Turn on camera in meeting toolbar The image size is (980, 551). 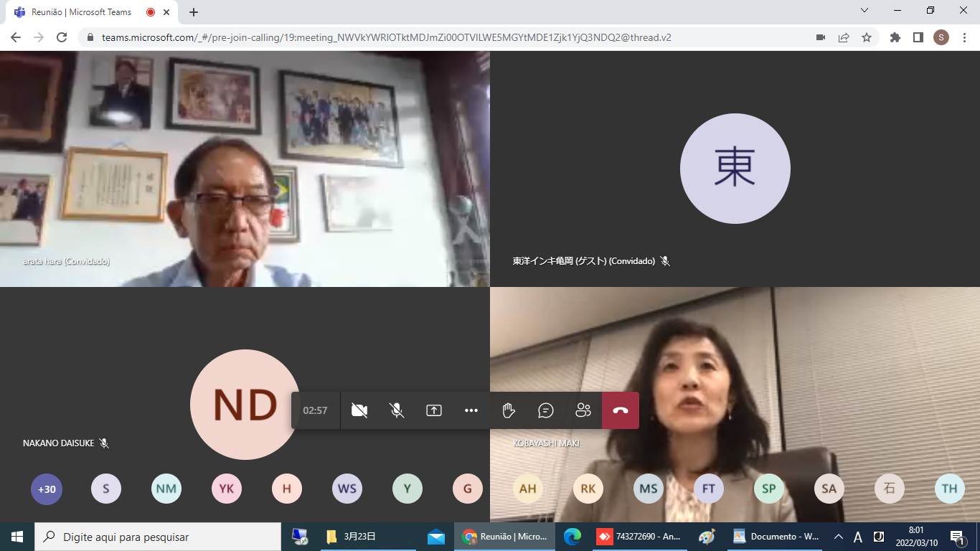click(359, 410)
